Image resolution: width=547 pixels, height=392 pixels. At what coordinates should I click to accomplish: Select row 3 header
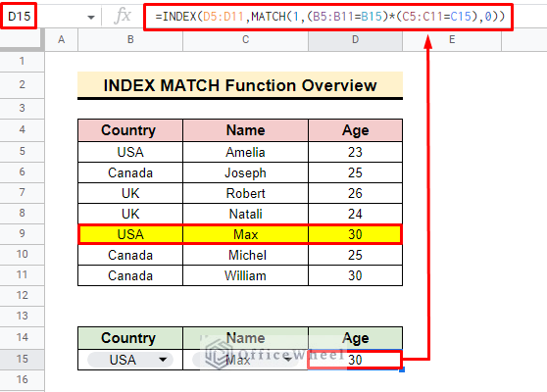click(22, 108)
